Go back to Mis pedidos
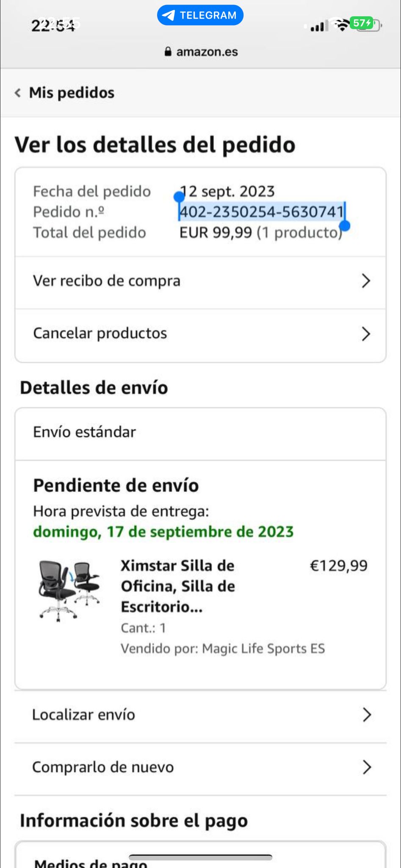401x868 pixels. [x=71, y=93]
